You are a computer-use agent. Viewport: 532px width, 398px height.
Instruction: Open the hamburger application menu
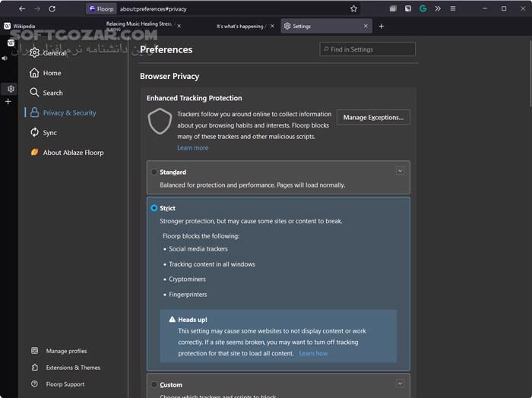[x=453, y=9]
